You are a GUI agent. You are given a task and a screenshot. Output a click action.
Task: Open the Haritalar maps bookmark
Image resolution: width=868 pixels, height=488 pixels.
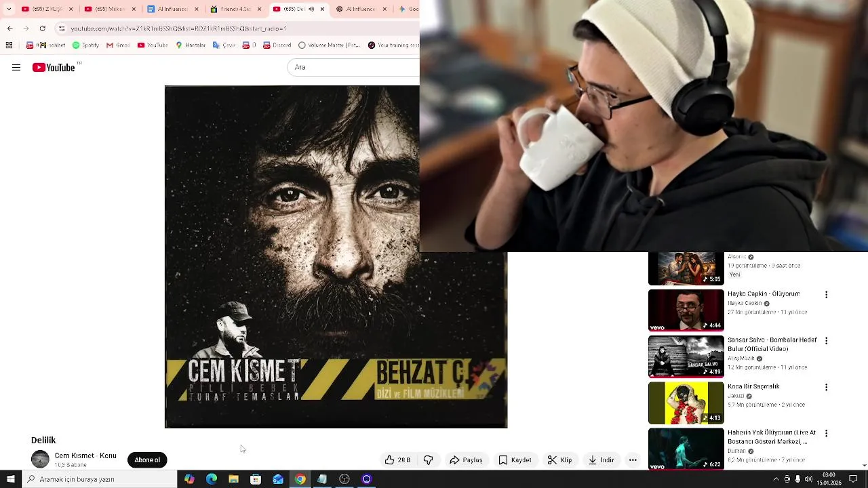pyautogui.click(x=191, y=45)
